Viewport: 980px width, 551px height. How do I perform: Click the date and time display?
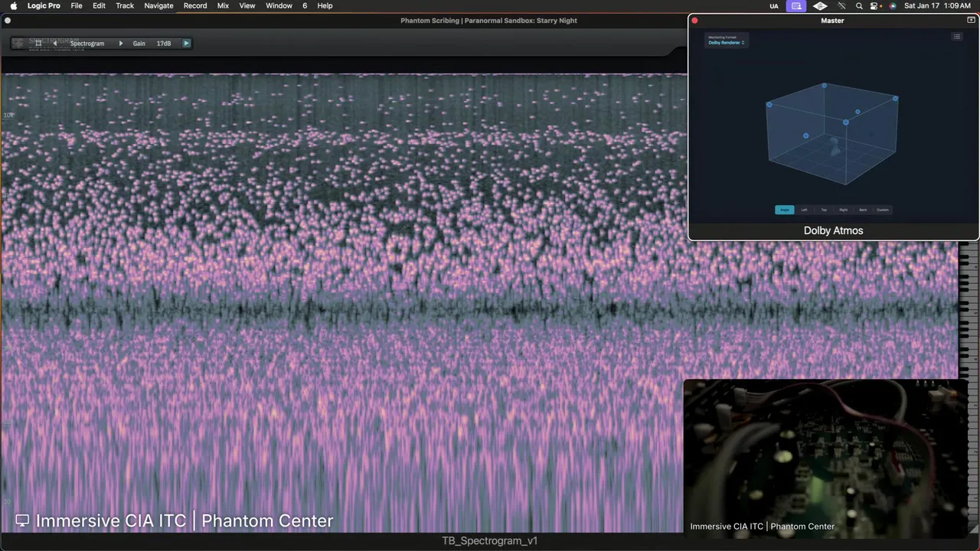pos(937,5)
